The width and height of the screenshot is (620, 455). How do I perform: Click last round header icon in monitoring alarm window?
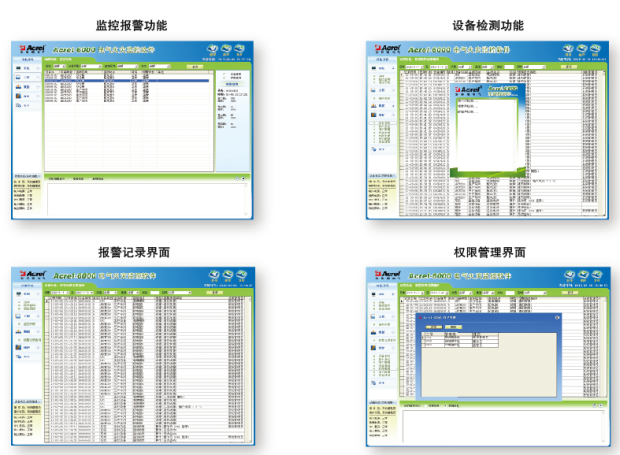pos(241,49)
